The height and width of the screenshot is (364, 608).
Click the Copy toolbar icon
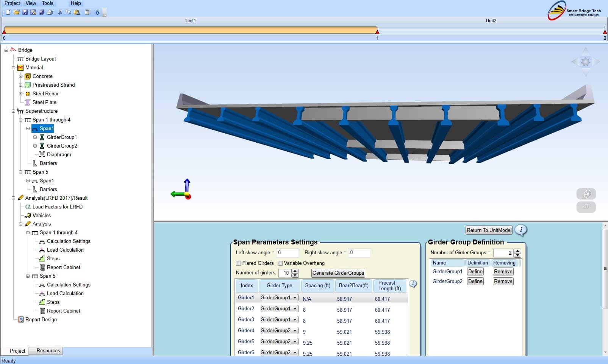click(x=68, y=12)
